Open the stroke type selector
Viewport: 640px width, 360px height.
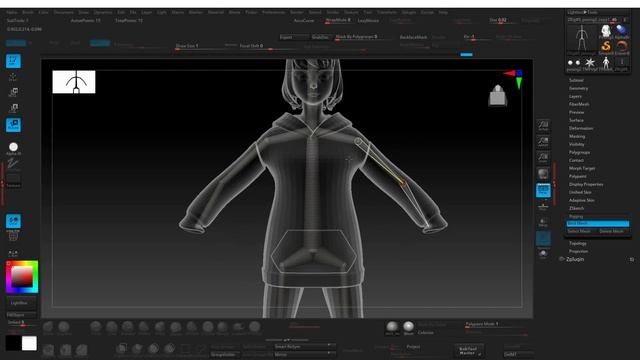[13, 163]
